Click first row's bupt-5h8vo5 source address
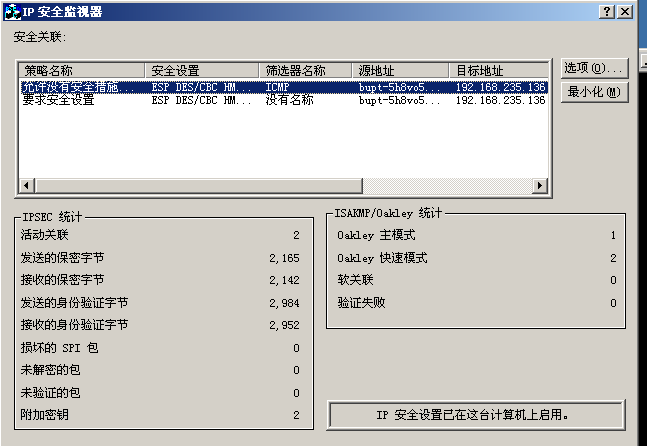 click(x=400, y=87)
